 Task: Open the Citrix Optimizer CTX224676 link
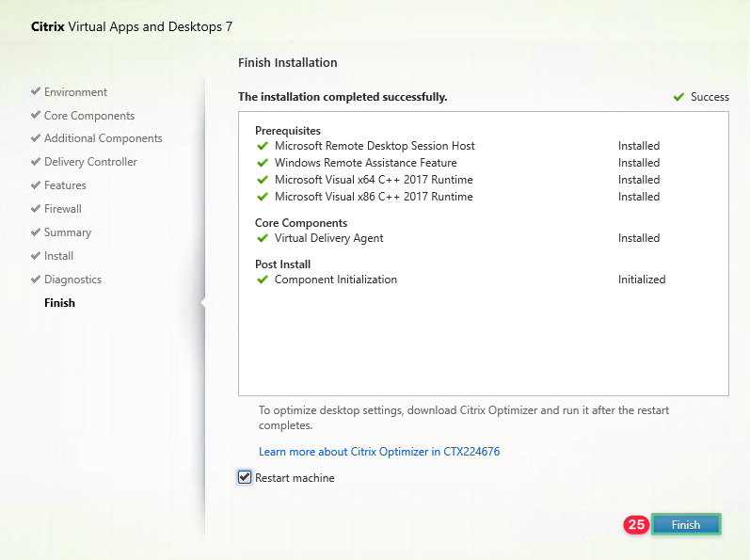[x=378, y=452]
